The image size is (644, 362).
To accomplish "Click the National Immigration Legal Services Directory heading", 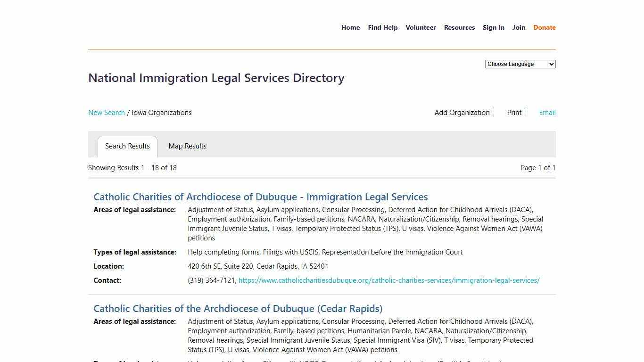I will 216,78.
